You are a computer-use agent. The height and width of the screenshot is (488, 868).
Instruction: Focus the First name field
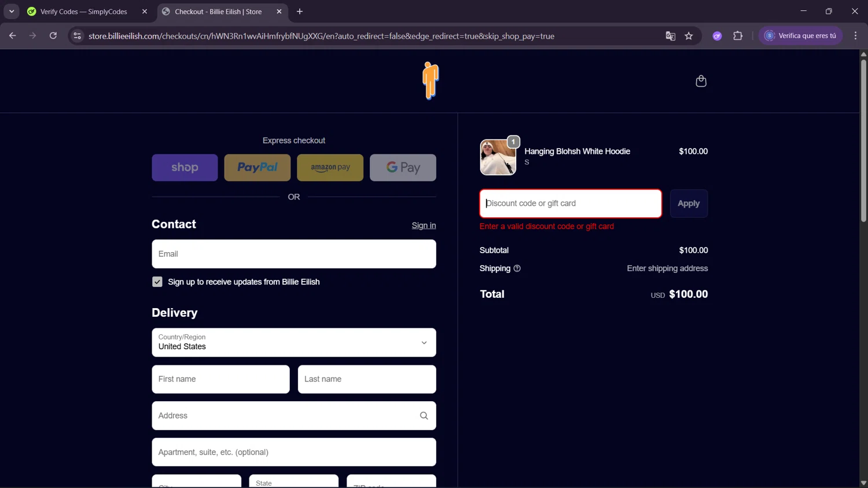coord(220,379)
